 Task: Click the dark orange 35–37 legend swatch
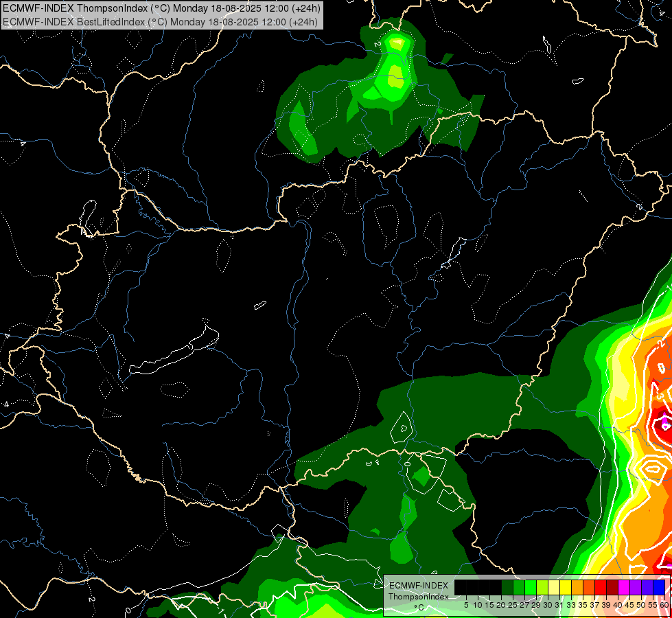point(589,587)
